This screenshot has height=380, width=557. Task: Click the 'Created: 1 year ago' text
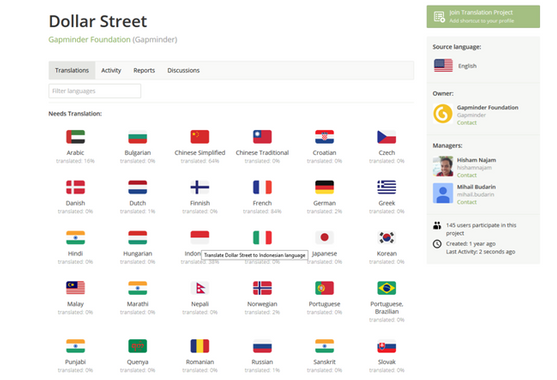tap(471, 244)
